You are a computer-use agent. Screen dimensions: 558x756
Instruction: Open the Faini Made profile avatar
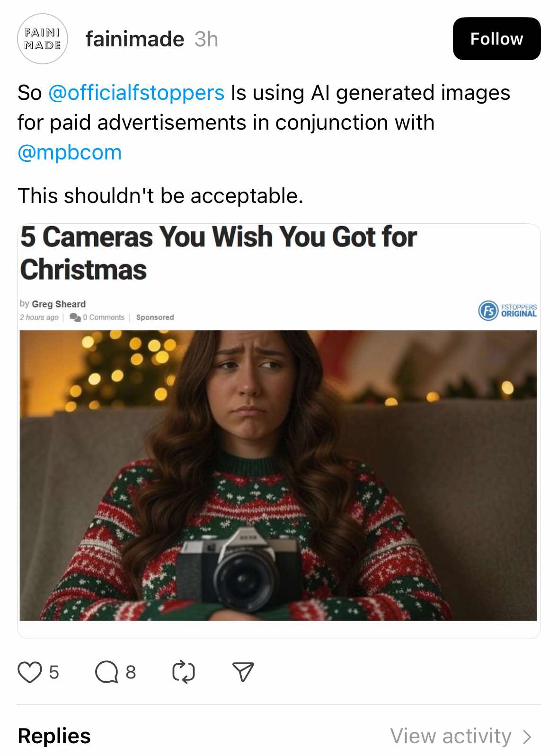43,39
